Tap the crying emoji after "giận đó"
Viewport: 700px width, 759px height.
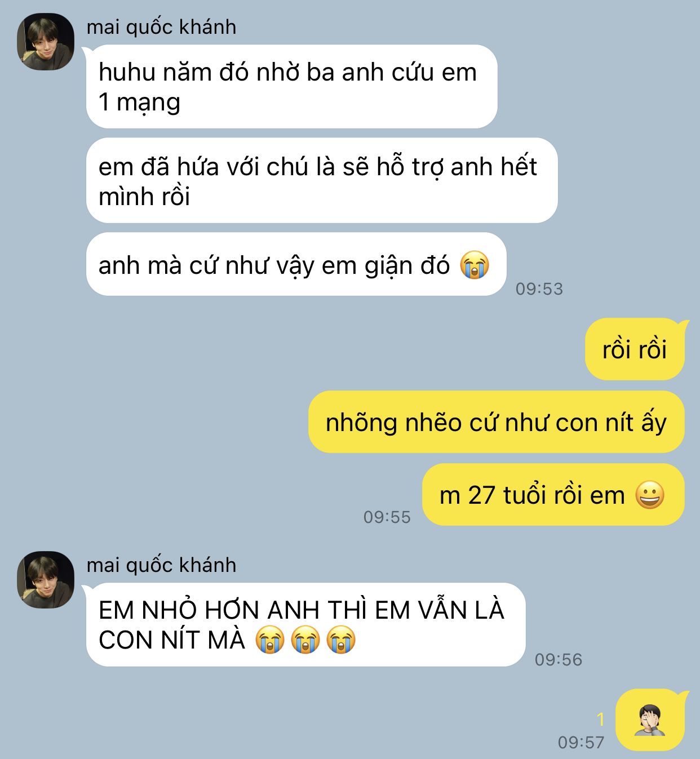click(475, 265)
